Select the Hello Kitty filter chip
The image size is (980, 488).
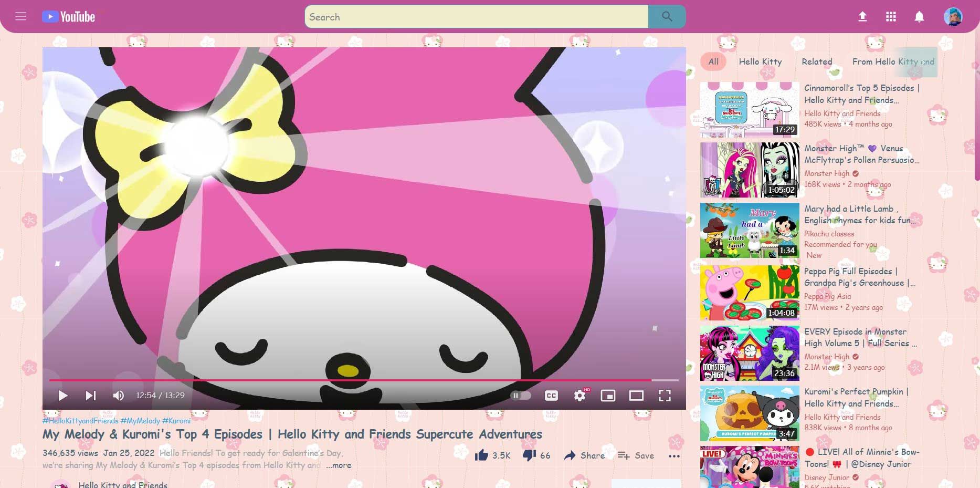760,61
